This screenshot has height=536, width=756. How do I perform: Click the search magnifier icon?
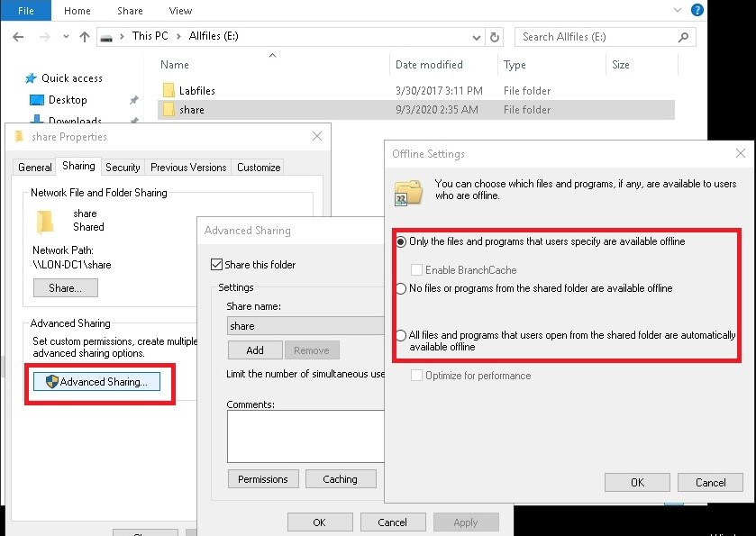pyautogui.click(x=684, y=37)
